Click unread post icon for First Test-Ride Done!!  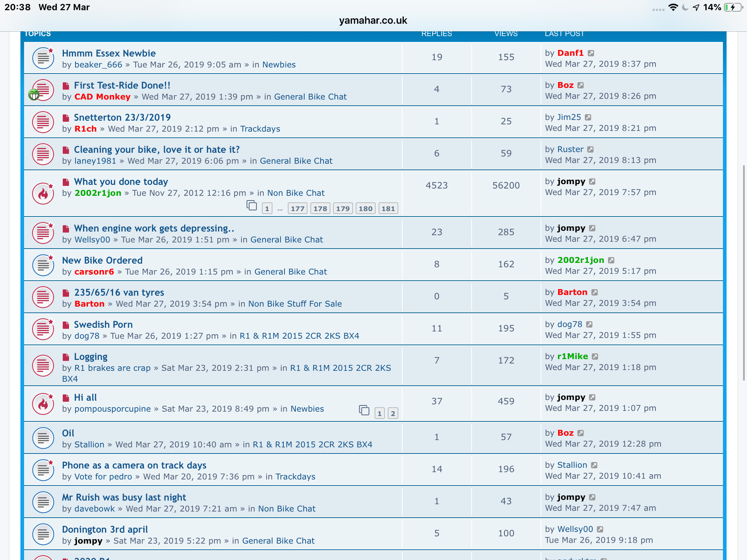66,86
